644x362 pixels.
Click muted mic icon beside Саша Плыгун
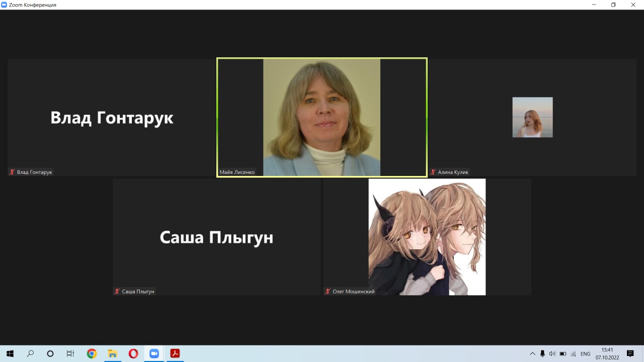pyautogui.click(x=117, y=291)
